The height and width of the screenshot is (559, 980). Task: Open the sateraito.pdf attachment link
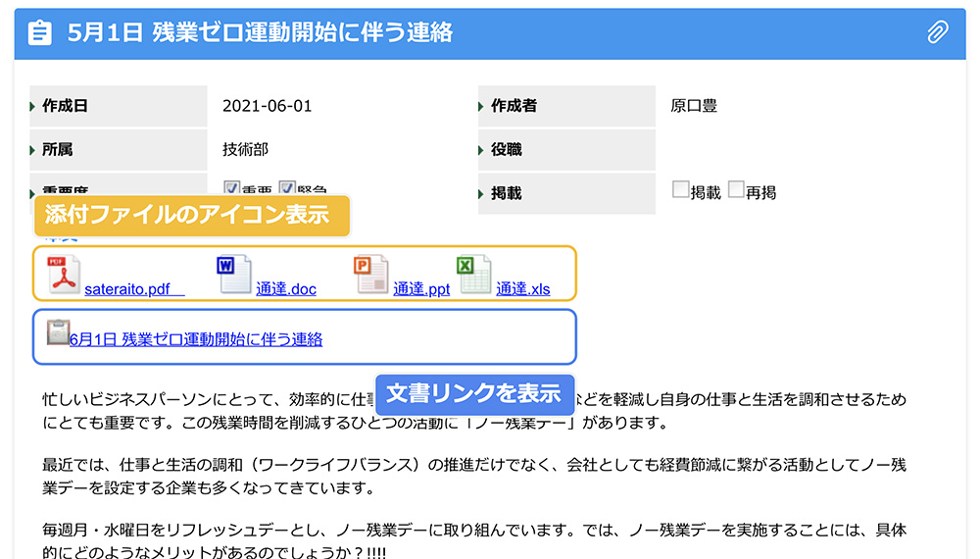pos(127,289)
